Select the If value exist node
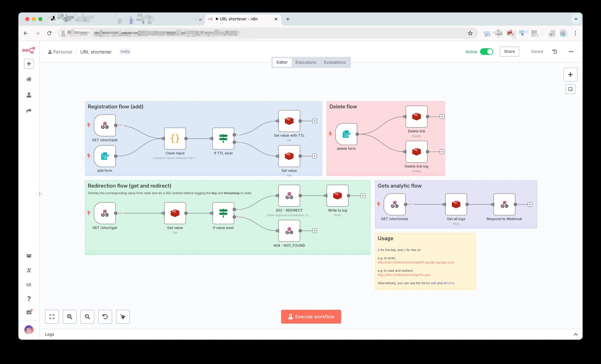The image size is (601, 364). pos(223,213)
